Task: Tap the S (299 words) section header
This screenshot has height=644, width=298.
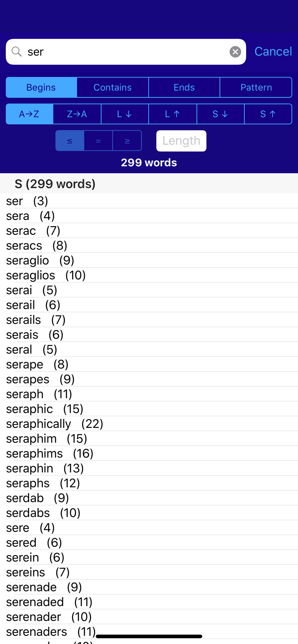Action: pyautogui.click(x=149, y=184)
